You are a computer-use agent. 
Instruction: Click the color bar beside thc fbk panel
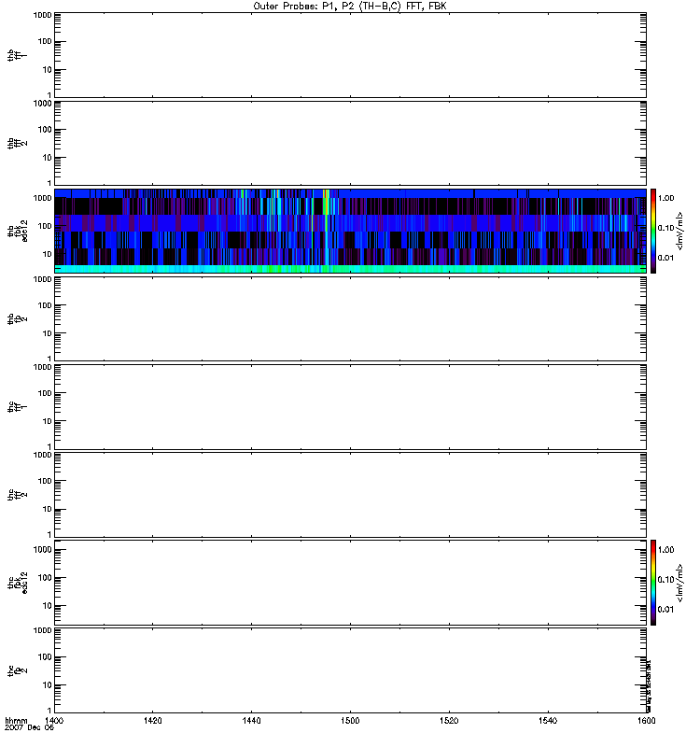tap(653, 583)
